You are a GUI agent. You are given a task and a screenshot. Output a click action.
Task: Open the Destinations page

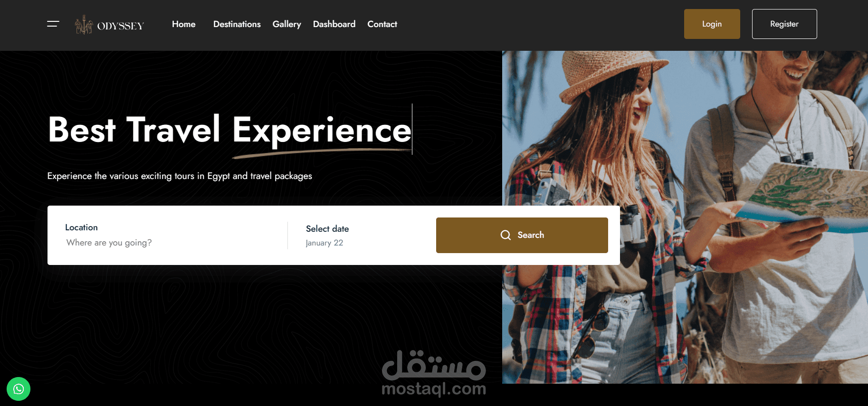[237, 24]
